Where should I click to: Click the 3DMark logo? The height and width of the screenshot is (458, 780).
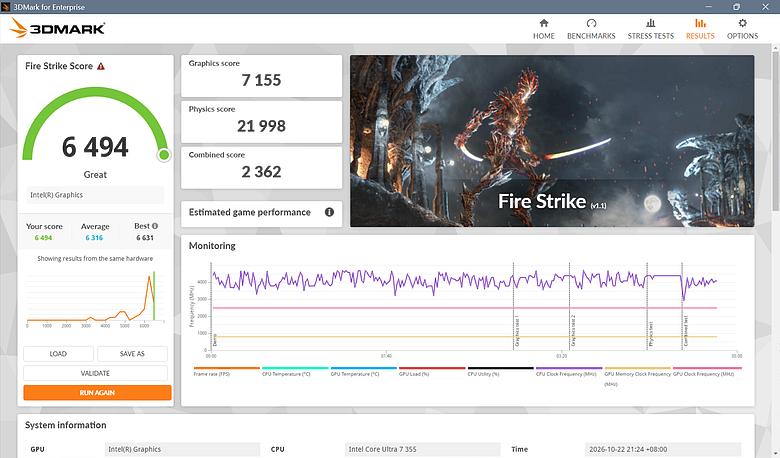click(x=57, y=28)
